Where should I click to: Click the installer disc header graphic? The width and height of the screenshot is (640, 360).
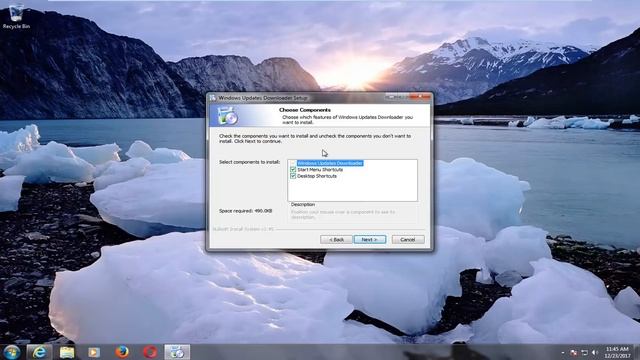coord(227,116)
